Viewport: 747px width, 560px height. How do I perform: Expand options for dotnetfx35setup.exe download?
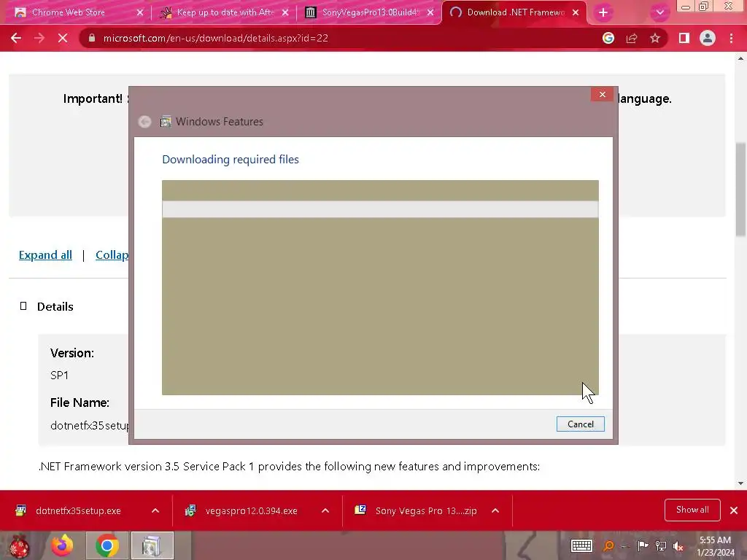pos(155,510)
